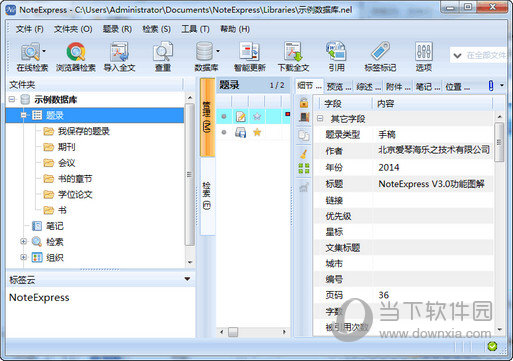513x361 pixels.
Task: Select the 标签标记 tag marker tool
Action: click(x=380, y=57)
